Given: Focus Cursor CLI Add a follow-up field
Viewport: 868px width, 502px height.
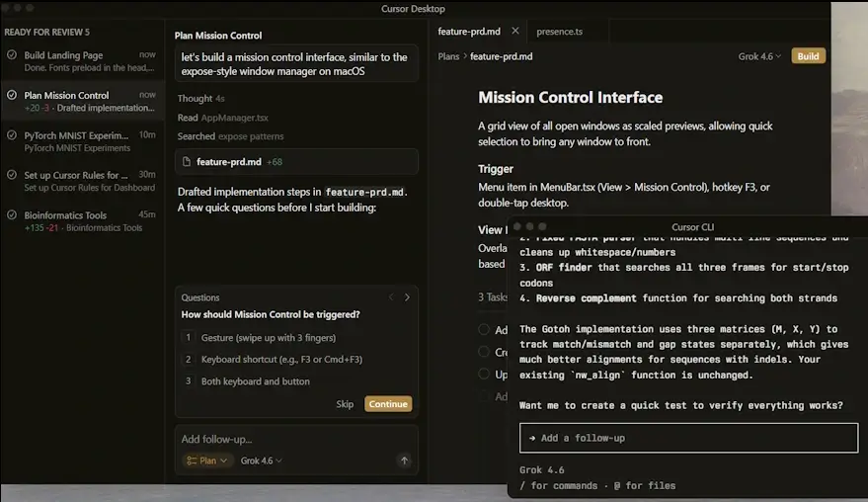Looking at the screenshot, I should point(688,438).
